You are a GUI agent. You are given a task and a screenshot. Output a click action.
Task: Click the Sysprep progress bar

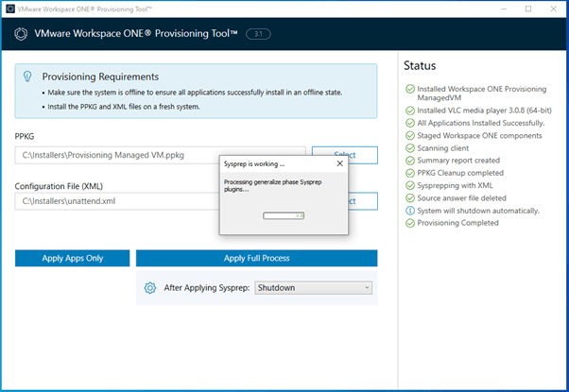point(284,215)
